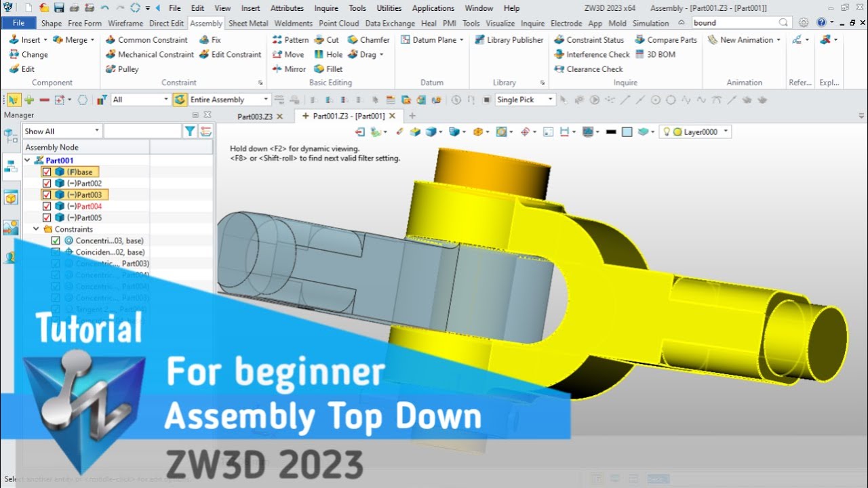The width and height of the screenshot is (868, 488).
Task: Open the Entire Assembly scope dropdown
Action: (x=229, y=100)
